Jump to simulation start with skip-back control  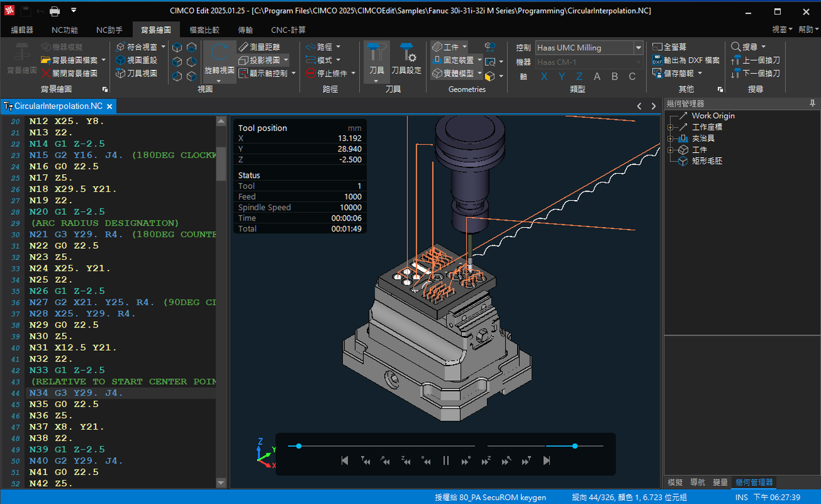(x=344, y=460)
